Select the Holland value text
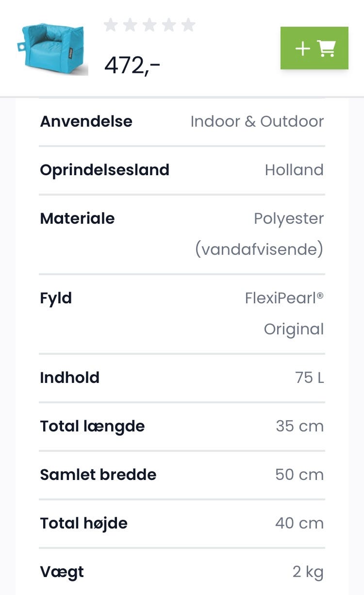364x595 pixels. click(294, 170)
